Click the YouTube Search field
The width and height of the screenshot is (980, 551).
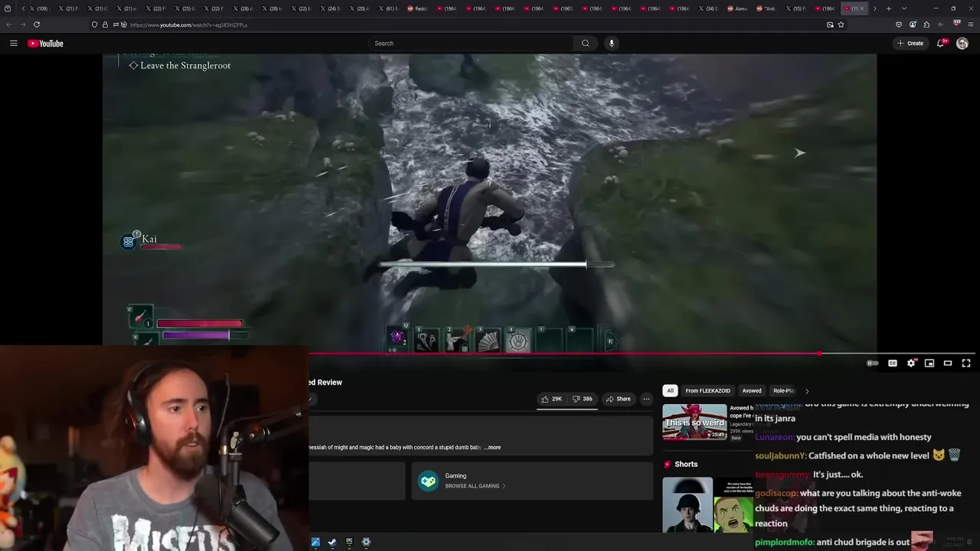click(471, 44)
